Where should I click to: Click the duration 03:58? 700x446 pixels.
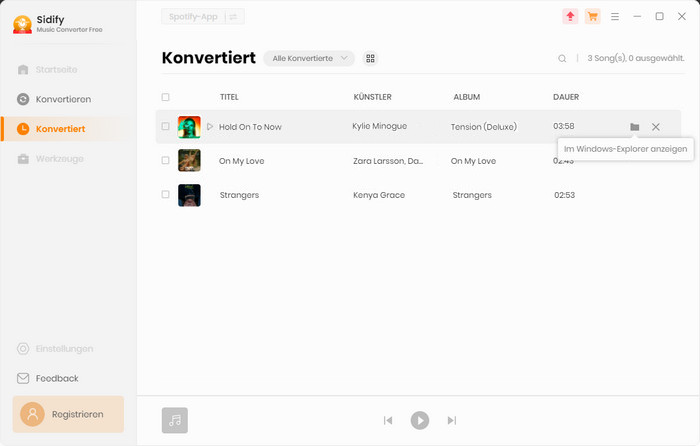point(564,126)
